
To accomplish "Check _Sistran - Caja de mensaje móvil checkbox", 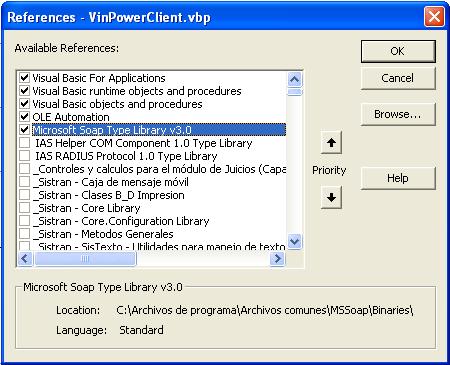I will click(x=24, y=182).
